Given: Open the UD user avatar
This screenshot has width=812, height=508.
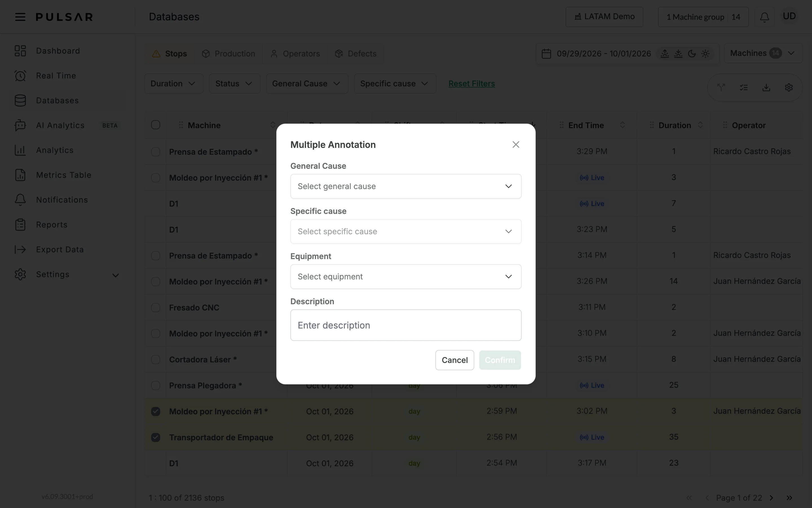Looking at the screenshot, I should [x=789, y=16].
